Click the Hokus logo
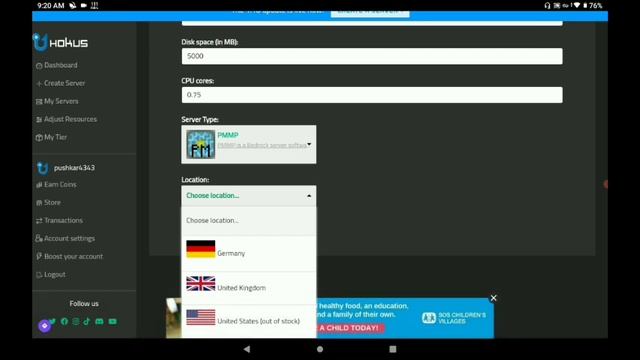Viewport: 640px width, 360px height. (60, 42)
